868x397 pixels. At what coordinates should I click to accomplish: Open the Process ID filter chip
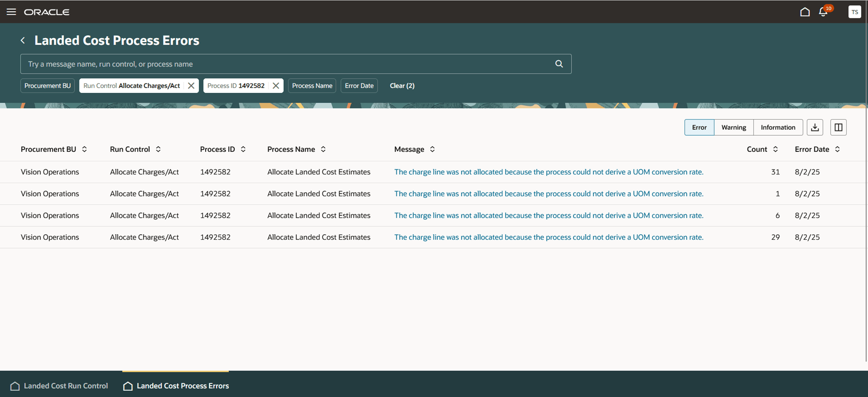tap(236, 85)
